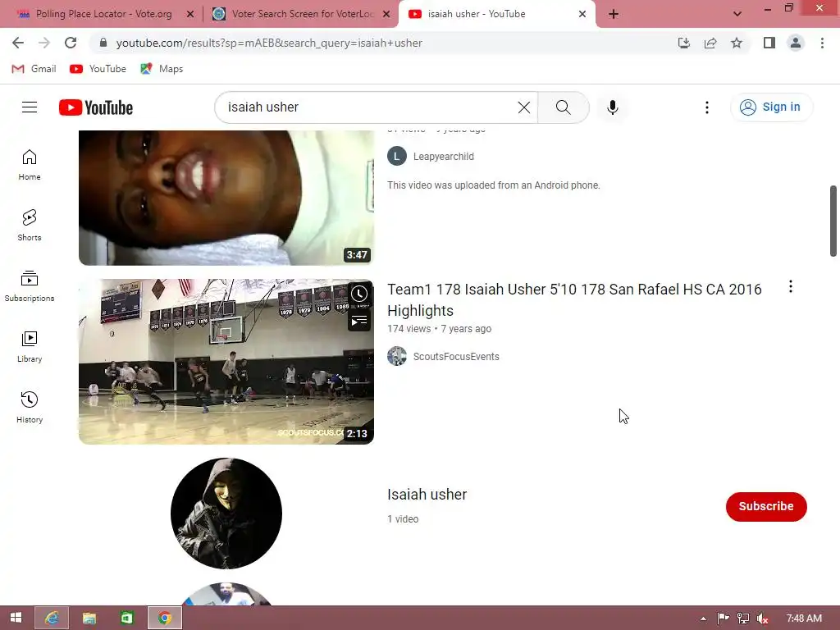Click Sign in button
The height and width of the screenshot is (630, 840).
pyautogui.click(x=771, y=107)
